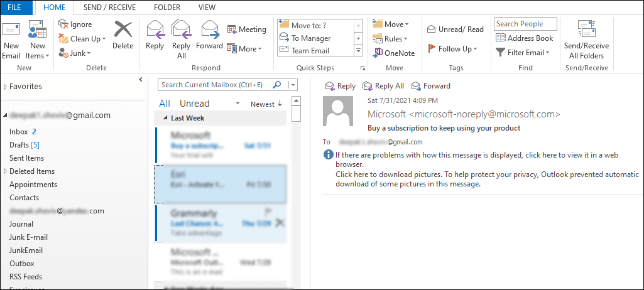
Task: Open the More respond options dropdown
Action: point(244,49)
